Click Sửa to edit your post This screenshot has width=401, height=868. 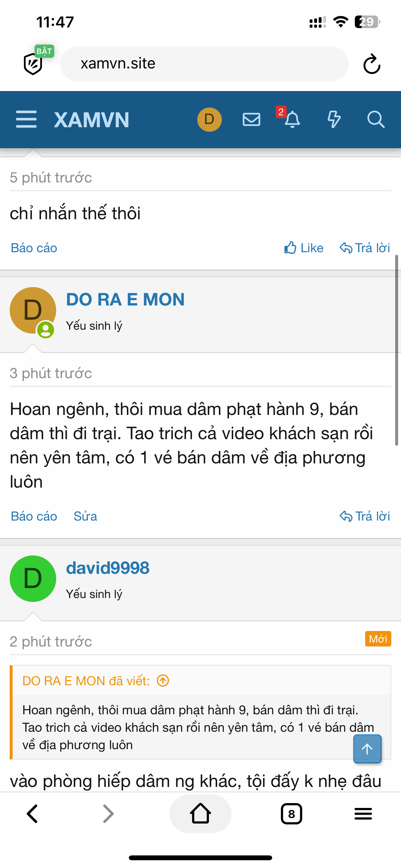[85, 516]
